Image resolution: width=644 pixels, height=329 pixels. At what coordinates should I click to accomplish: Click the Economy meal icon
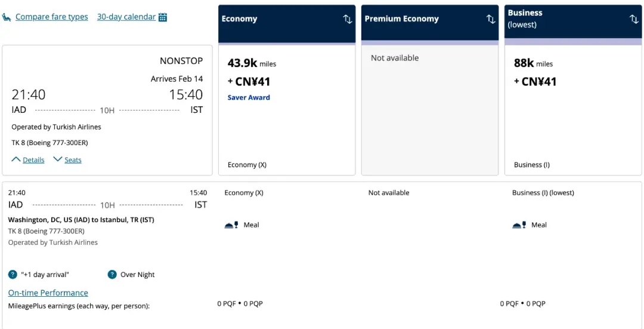(x=231, y=225)
